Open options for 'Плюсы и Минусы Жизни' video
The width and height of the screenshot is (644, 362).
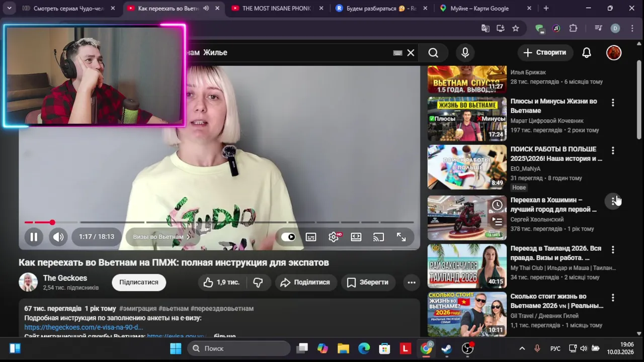[613, 103]
